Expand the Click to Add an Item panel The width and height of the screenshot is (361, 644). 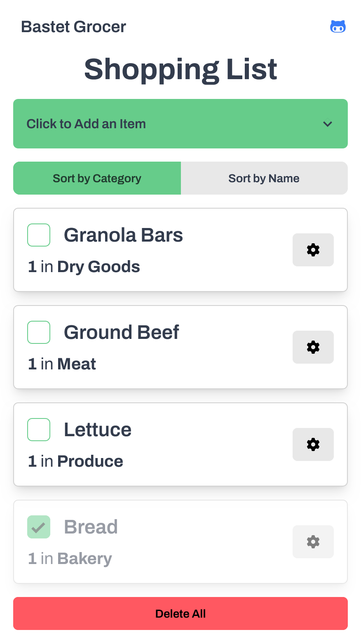(180, 124)
